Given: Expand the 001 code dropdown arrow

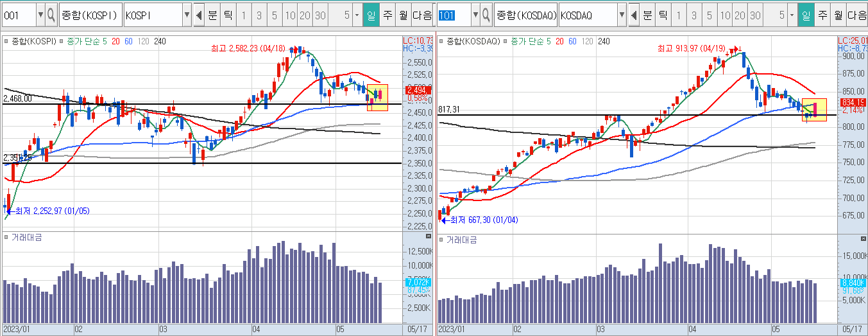Looking at the screenshot, I should [40, 14].
